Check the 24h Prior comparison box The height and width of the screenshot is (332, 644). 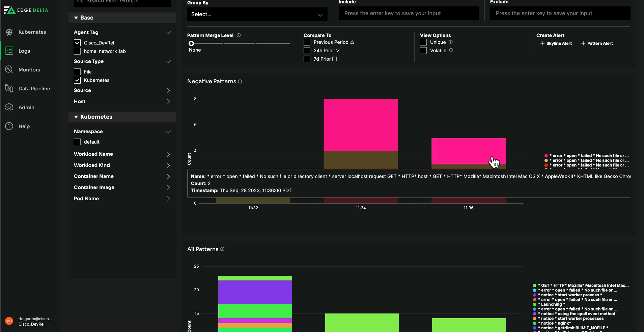click(x=307, y=51)
